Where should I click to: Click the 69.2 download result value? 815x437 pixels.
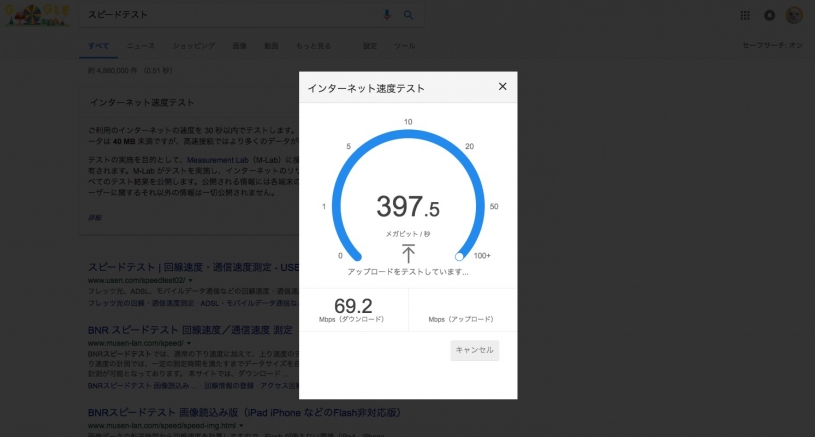(353, 306)
